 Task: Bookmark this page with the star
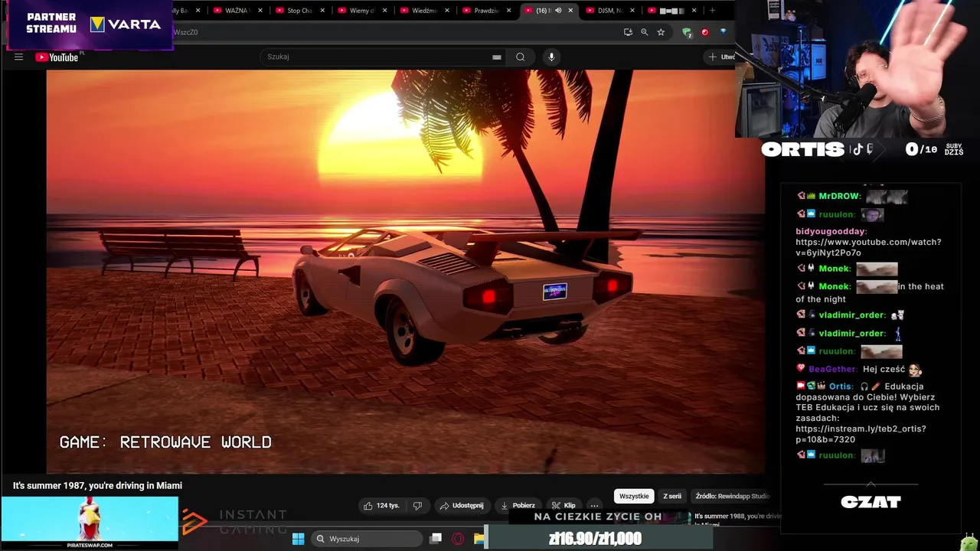pyautogui.click(x=661, y=32)
